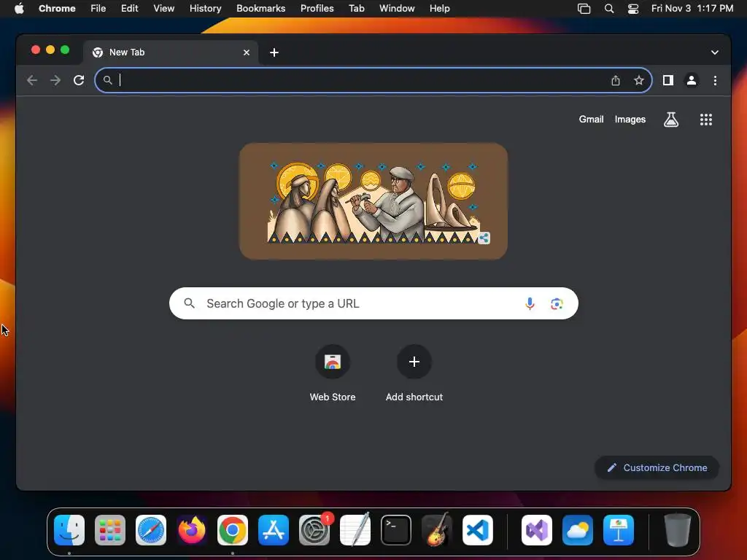Open the Window menu
The width and height of the screenshot is (747, 560).
397,9
